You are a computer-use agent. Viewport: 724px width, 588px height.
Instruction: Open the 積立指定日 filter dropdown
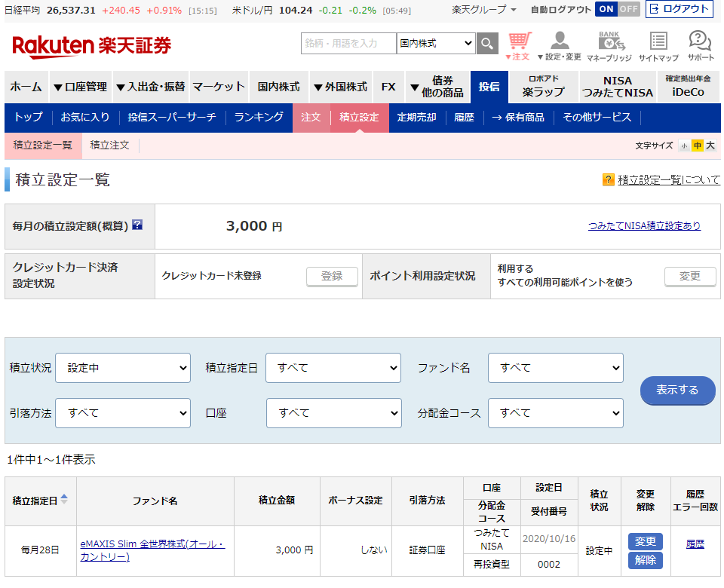(x=333, y=368)
